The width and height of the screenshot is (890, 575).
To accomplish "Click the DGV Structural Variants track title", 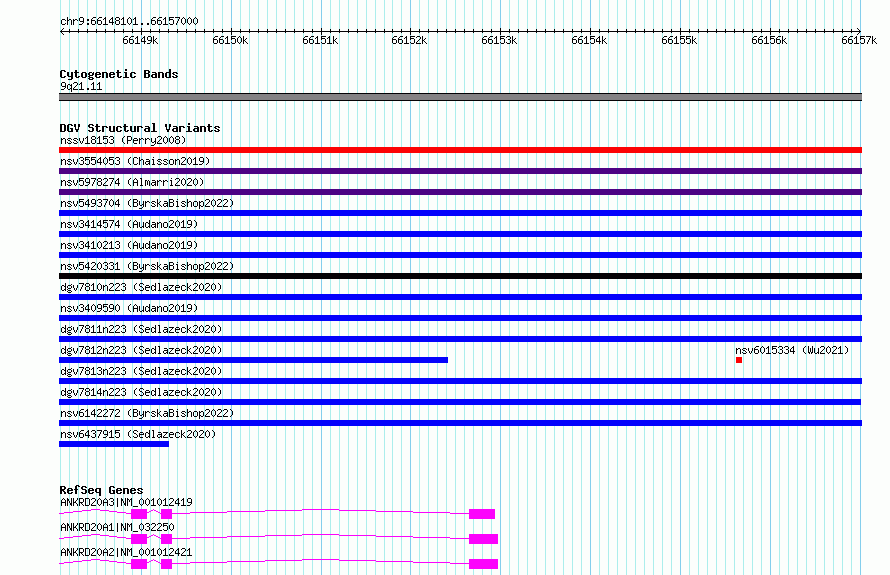I will (x=140, y=128).
